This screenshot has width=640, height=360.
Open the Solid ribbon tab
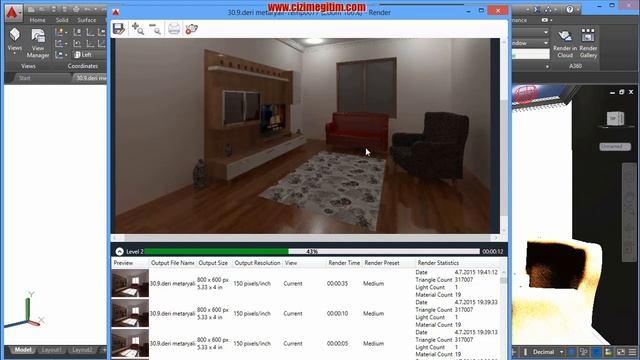(x=62, y=20)
